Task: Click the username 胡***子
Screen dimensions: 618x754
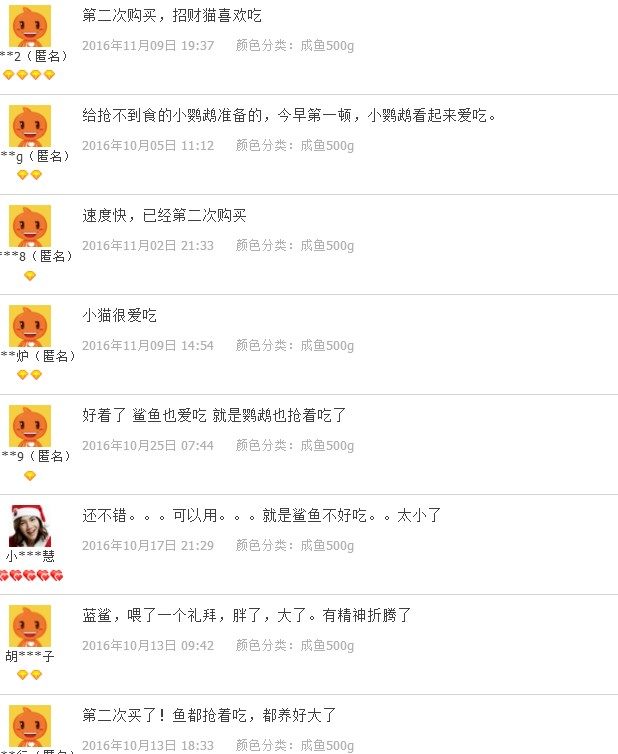Action: pos(30,656)
